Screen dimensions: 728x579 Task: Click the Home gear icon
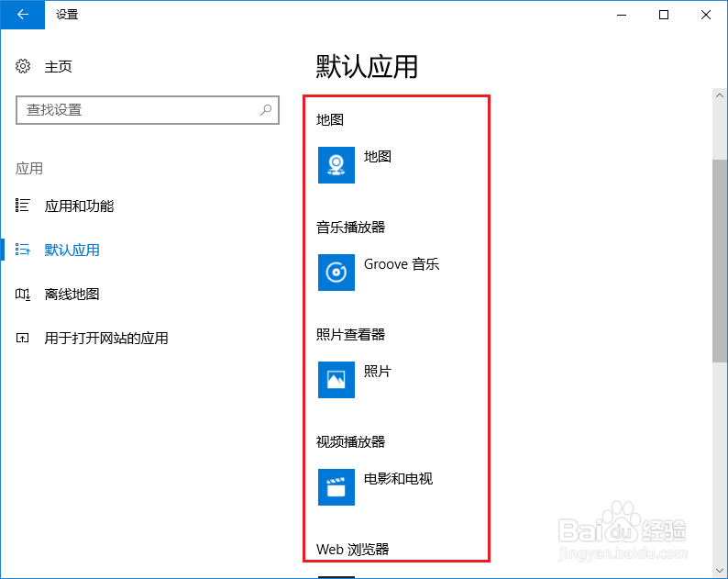click(23, 66)
